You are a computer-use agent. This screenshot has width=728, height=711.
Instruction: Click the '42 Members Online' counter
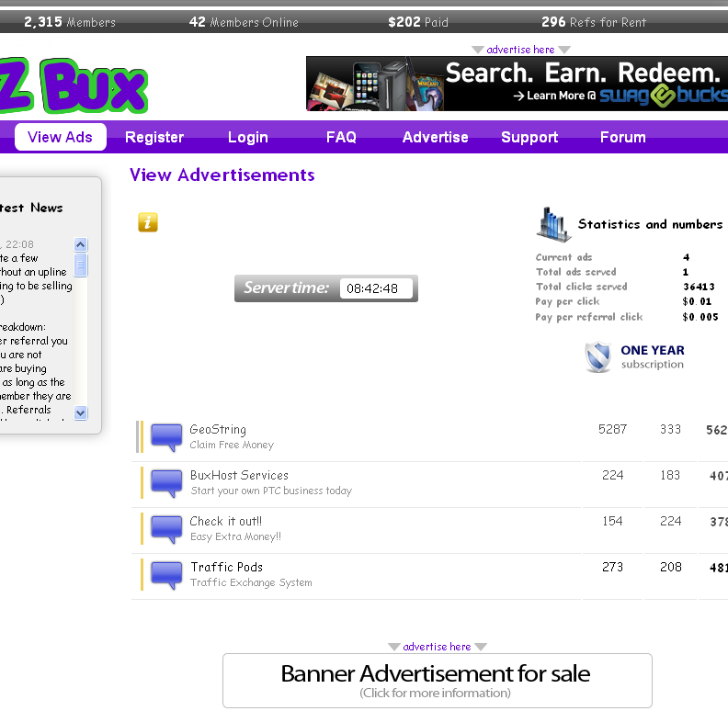click(244, 22)
